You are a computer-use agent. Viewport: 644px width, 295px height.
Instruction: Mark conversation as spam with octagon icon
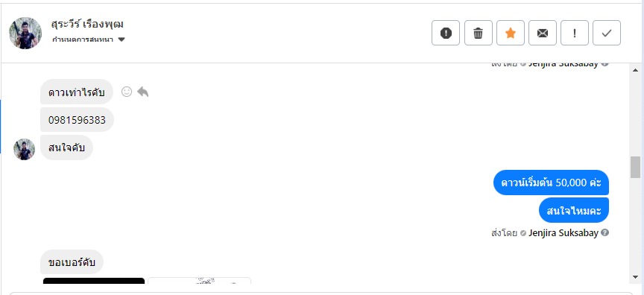(x=446, y=33)
